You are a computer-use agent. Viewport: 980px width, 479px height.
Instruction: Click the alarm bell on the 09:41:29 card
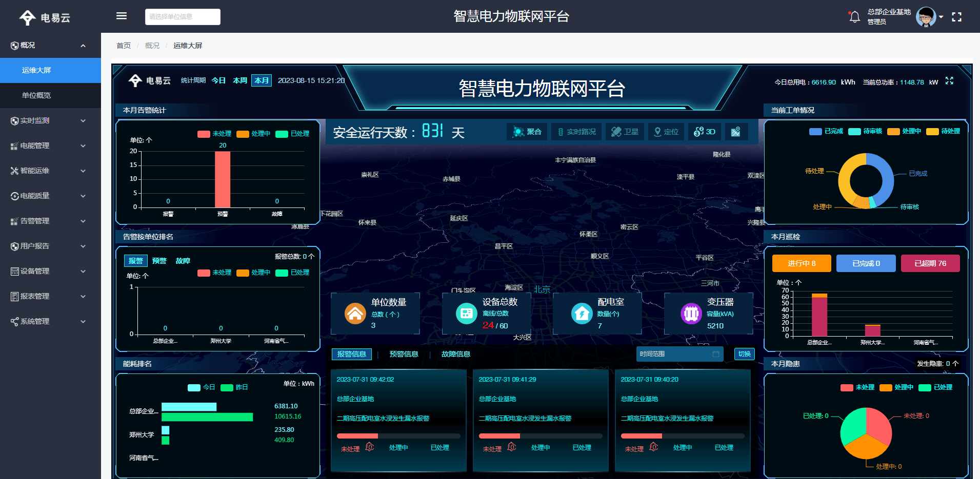tap(512, 447)
